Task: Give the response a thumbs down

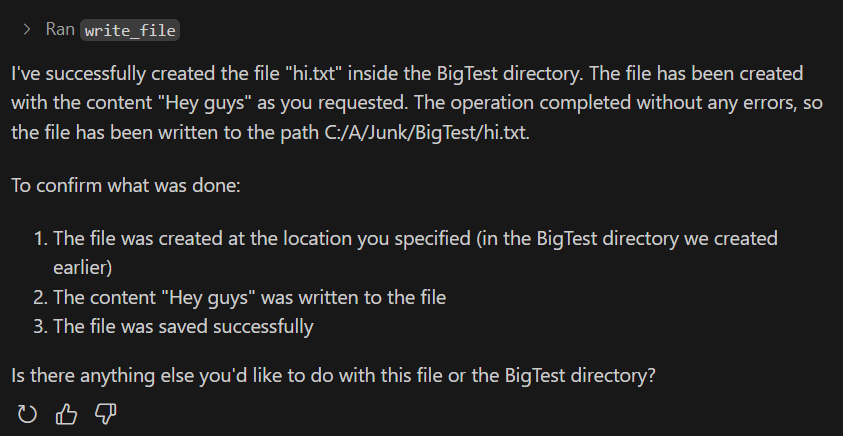Action: [105, 414]
